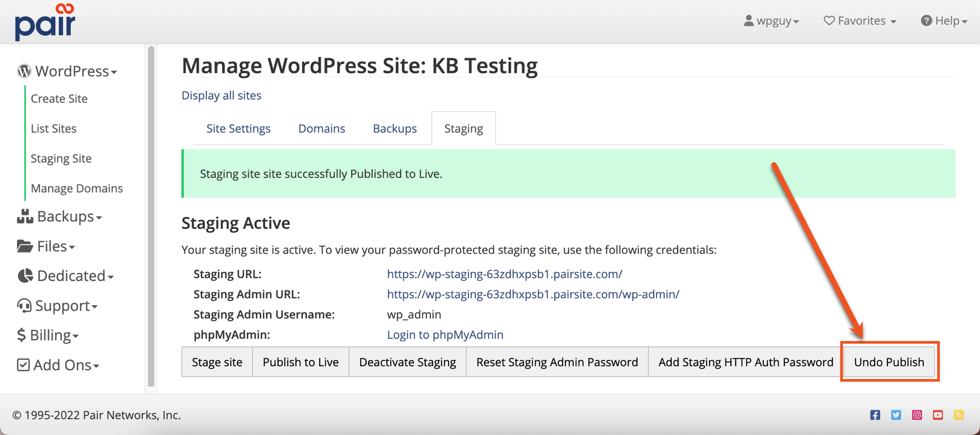980x435 pixels.
Task: Click the staging credentials description sentence
Action: [449, 250]
